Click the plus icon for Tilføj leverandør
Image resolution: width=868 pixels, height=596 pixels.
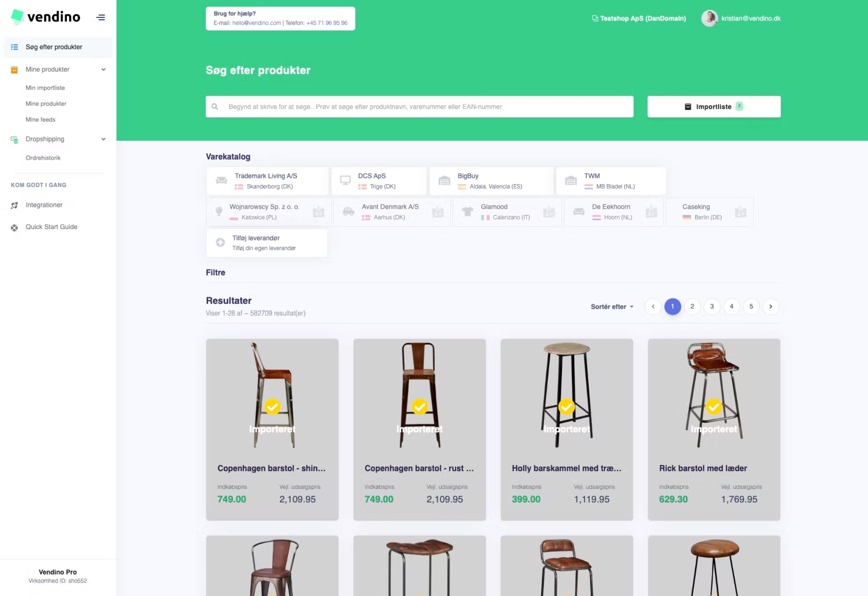(x=220, y=242)
